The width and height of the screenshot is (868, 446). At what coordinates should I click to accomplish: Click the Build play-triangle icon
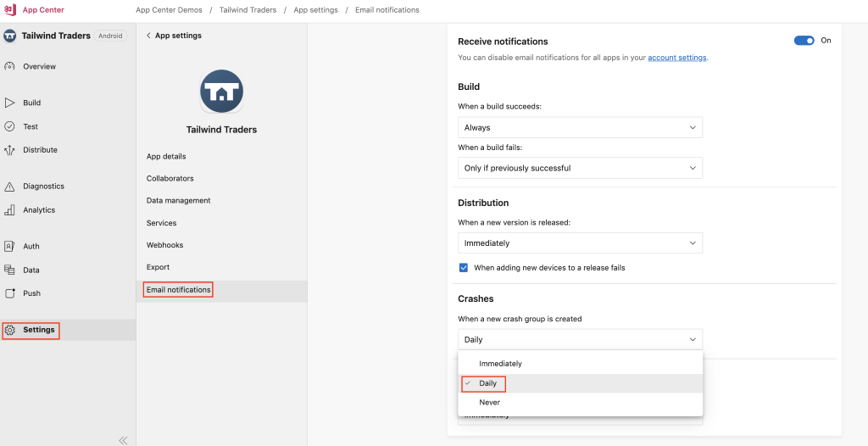[9, 103]
